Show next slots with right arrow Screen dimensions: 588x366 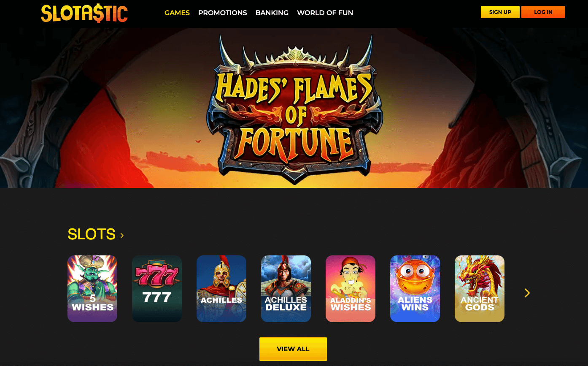(x=527, y=293)
